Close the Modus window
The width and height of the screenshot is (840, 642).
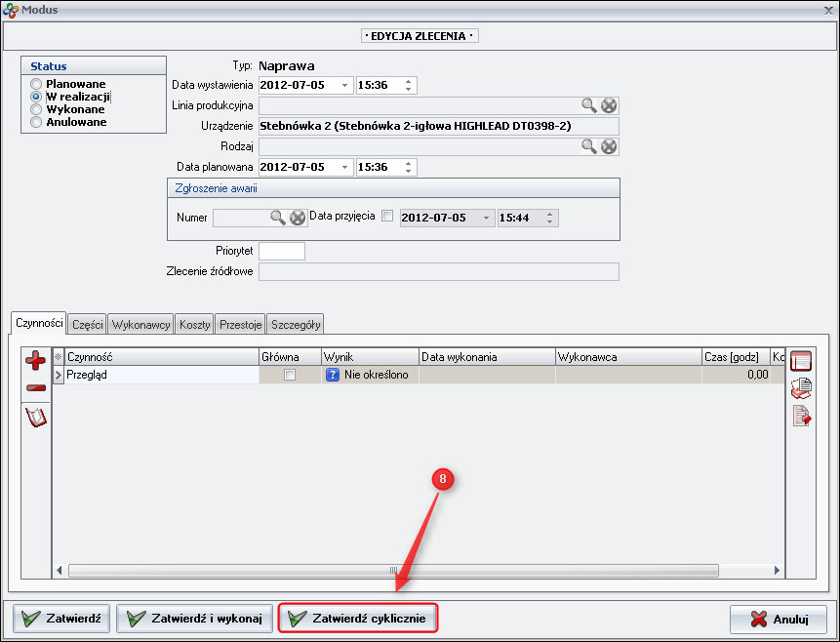(x=828, y=10)
